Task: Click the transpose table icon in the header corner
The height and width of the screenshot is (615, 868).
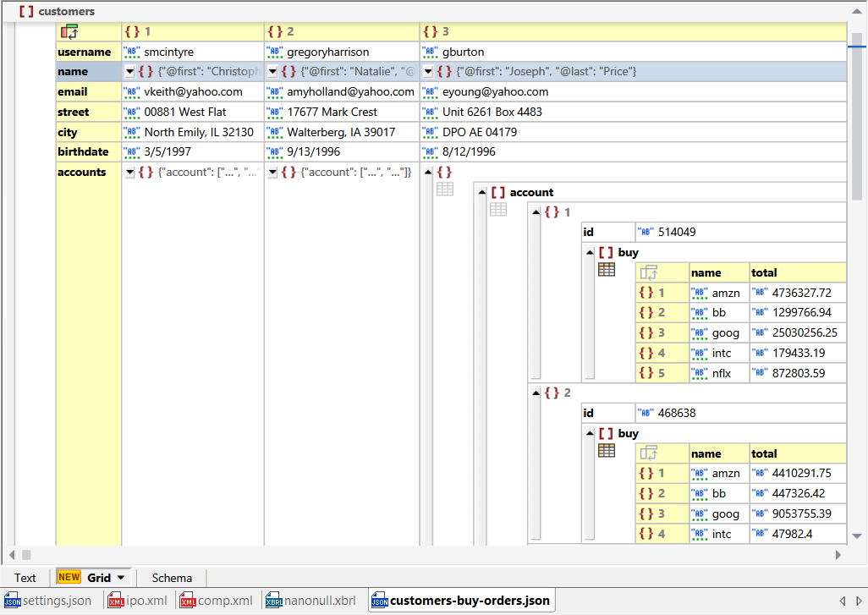Action: (70, 31)
